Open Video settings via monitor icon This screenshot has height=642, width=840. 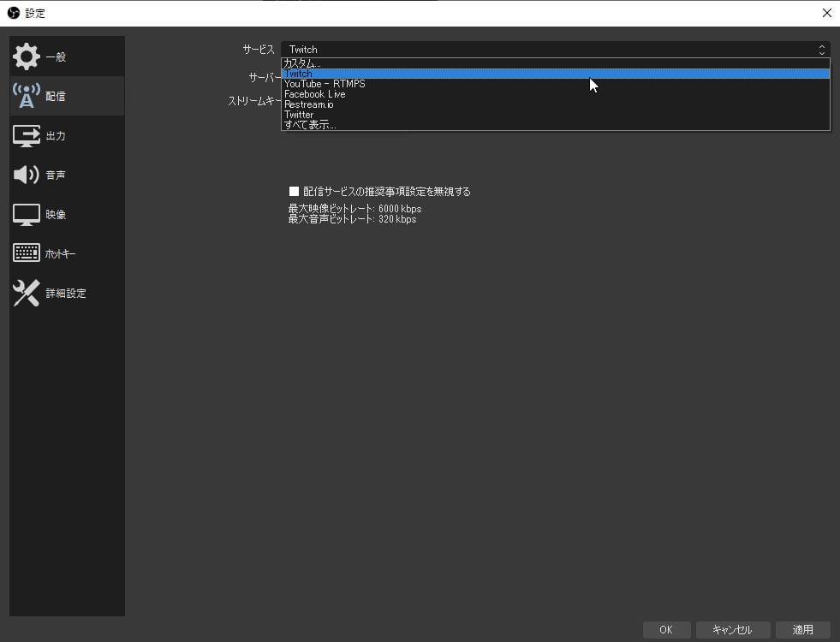pyautogui.click(x=27, y=215)
